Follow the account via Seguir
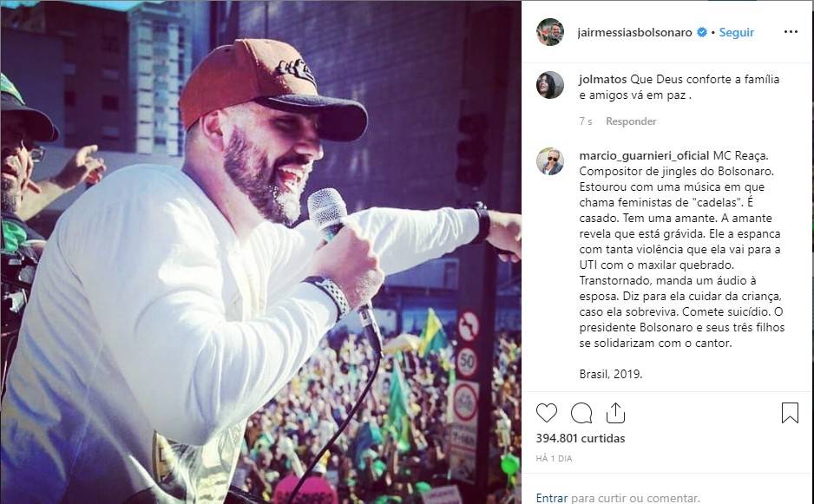814x504 pixels. pyautogui.click(x=736, y=32)
